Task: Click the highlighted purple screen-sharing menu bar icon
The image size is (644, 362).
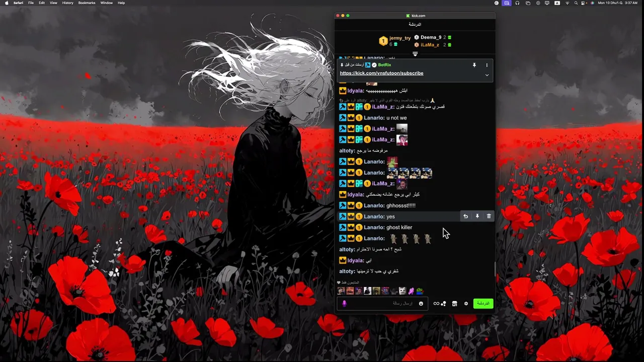Action: click(x=507, y=3)
